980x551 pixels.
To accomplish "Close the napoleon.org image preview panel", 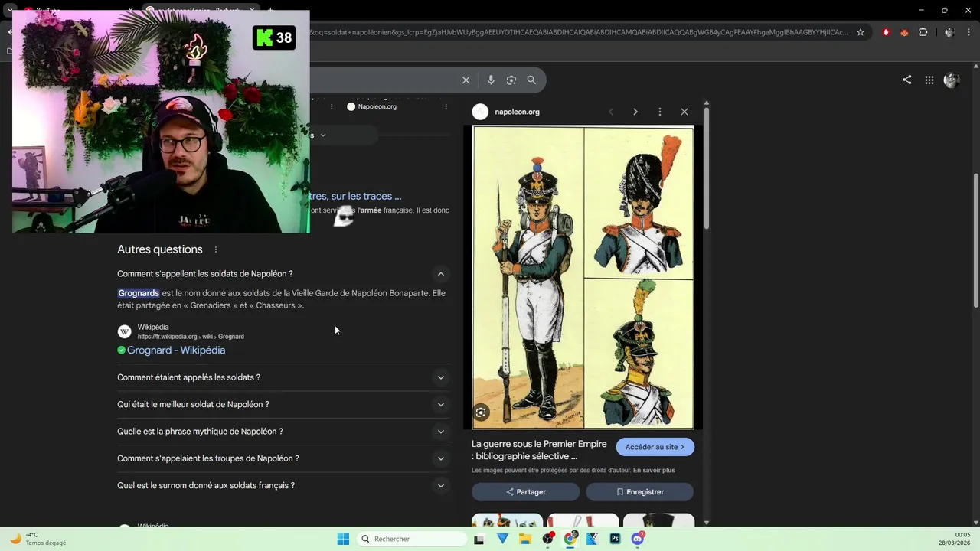I will [684, 112].
